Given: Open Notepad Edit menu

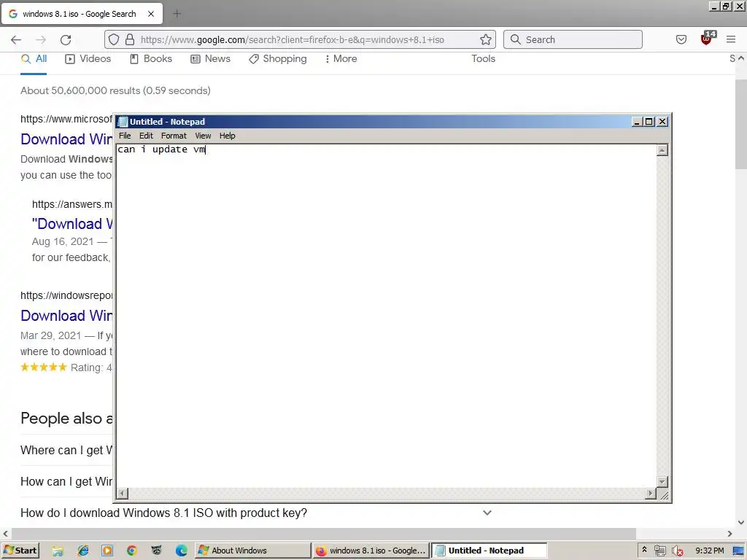Looking at the screenshot, I should coord(146,136).
